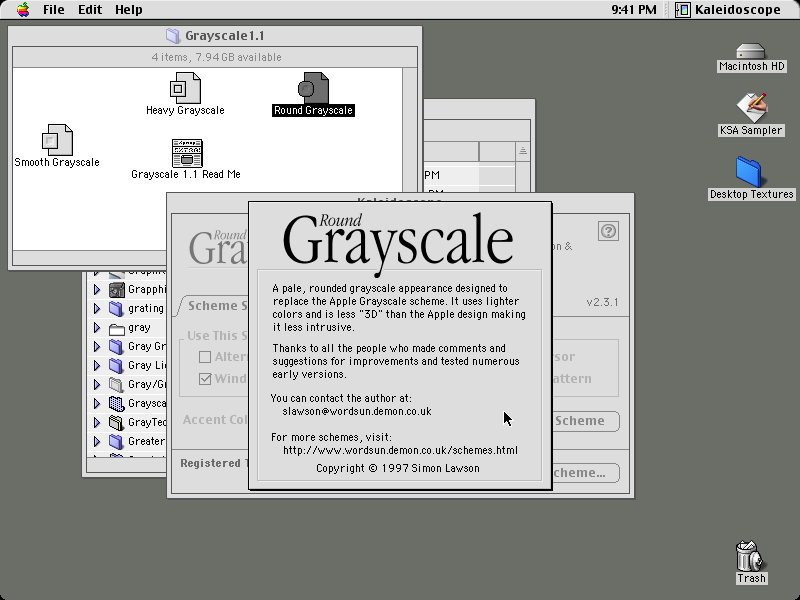Select the GrayTec item icon in the list
This screenshot has height=600, width=800.
(x=117, y=422)
